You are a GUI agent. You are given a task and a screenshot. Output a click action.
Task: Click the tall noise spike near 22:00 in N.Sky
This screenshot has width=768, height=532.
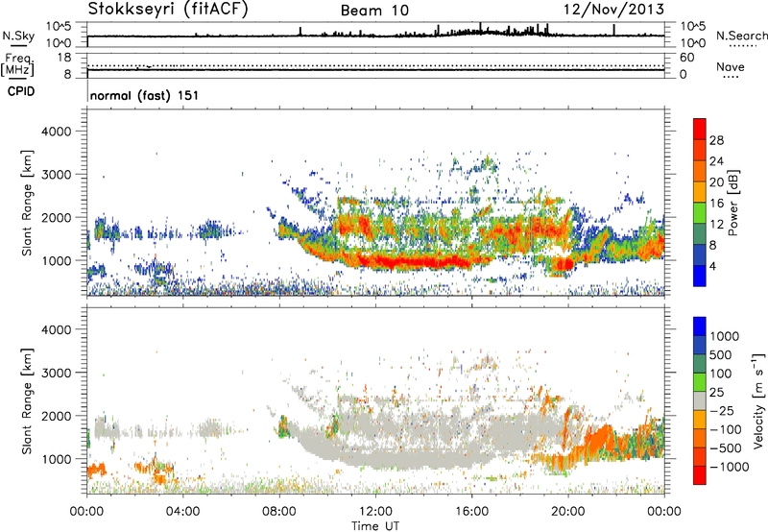tap(613, 30)
